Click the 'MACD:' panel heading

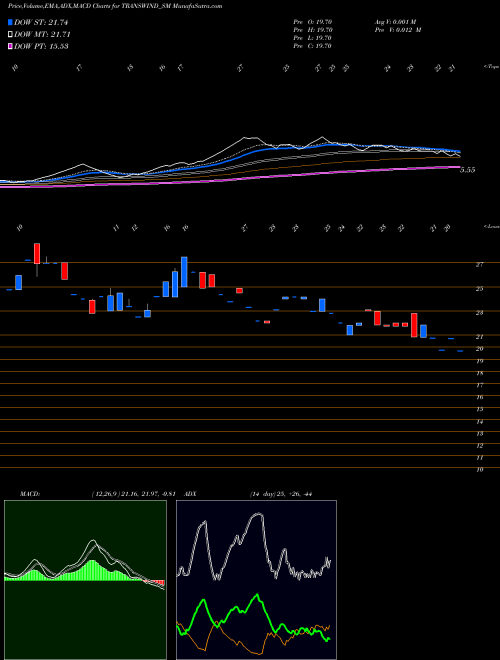29,494
